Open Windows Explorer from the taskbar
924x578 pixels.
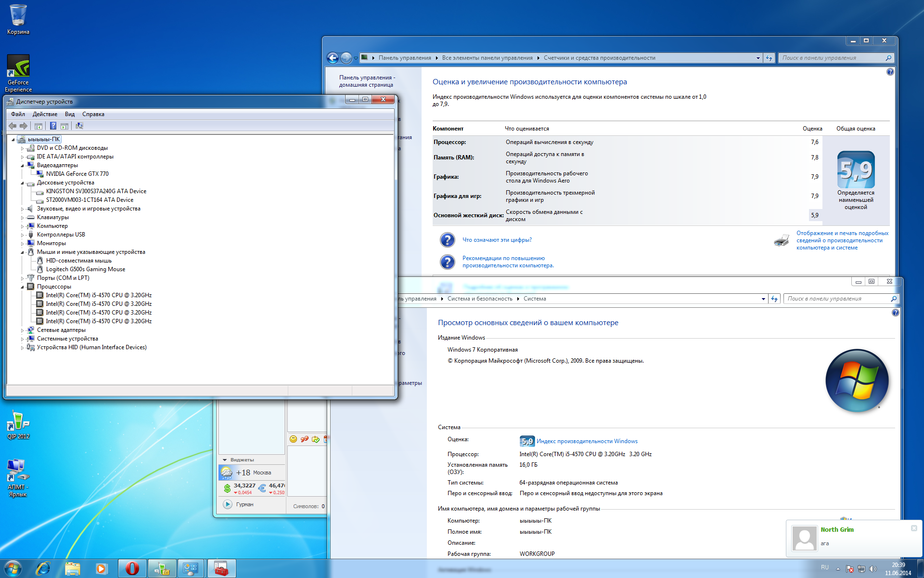(73, 569)
